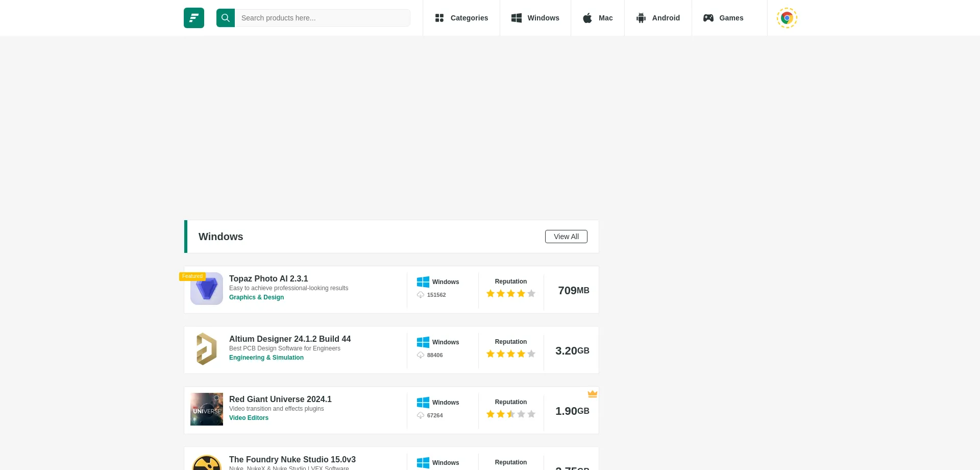Click View All in the Windows section

tap(566, 237)
